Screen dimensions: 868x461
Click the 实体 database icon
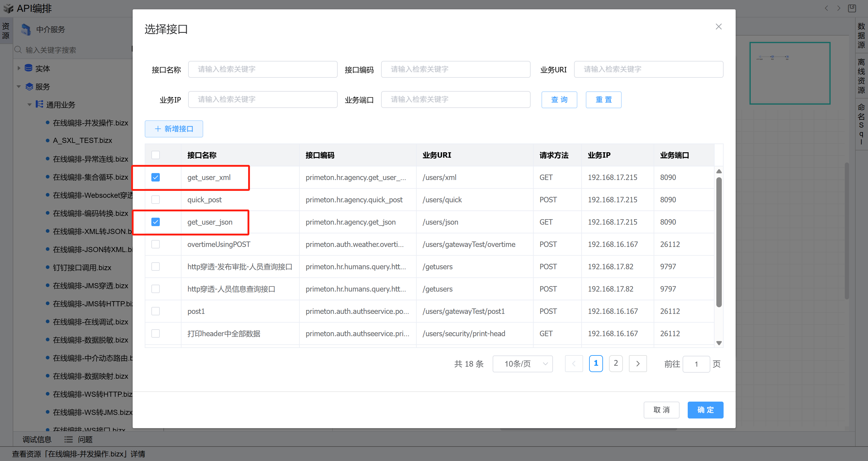29,68
